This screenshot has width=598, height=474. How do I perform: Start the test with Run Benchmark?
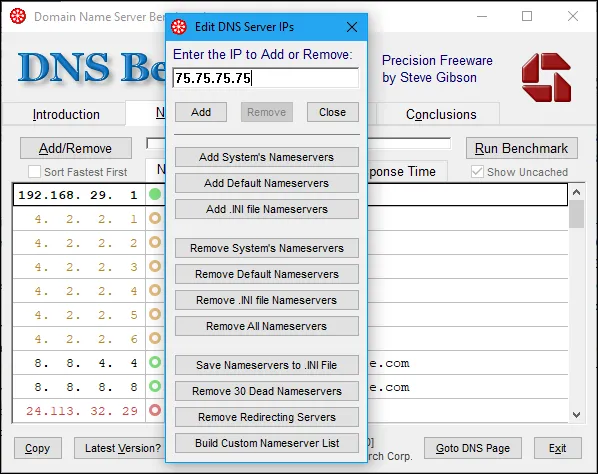click(521, 148)
